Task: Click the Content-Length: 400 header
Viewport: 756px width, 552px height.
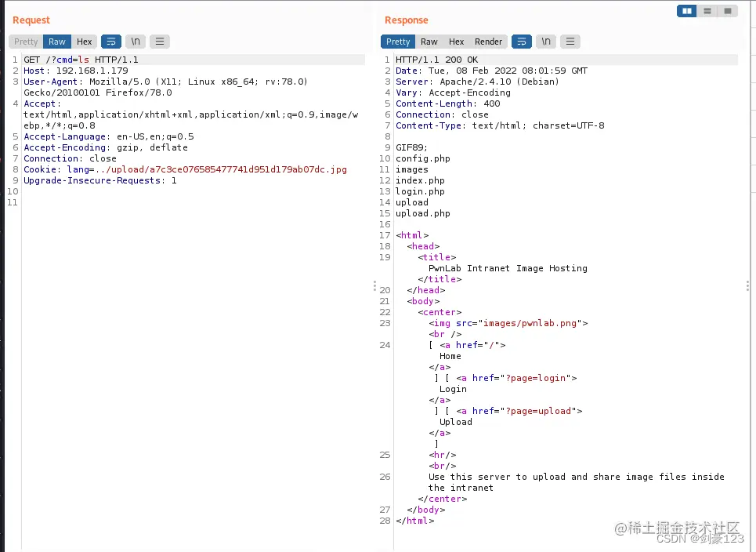Action: (448, 103)
